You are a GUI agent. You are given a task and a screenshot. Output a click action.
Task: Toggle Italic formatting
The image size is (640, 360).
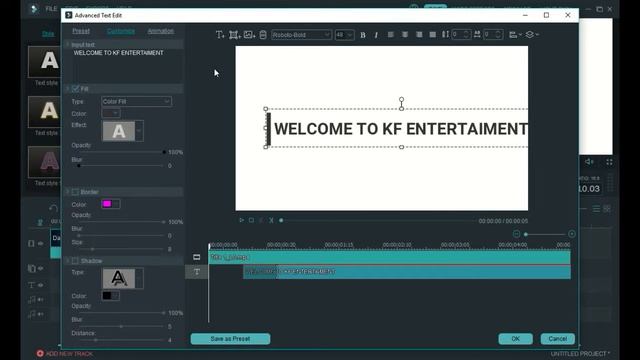[376, 35]
